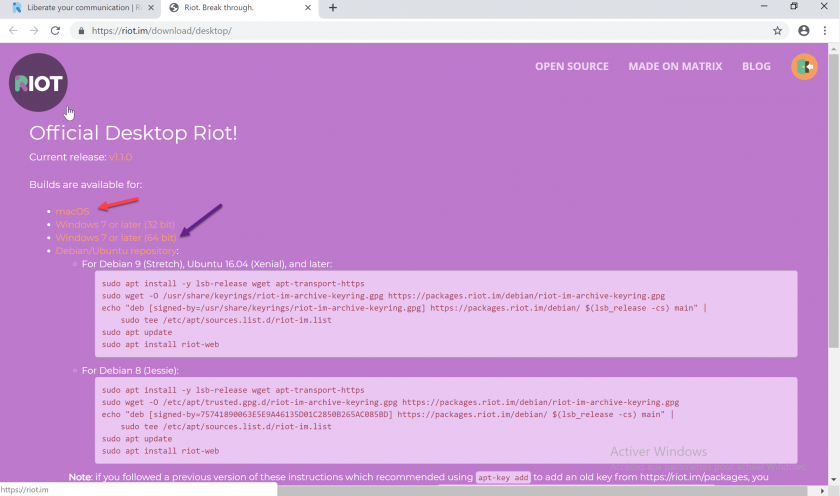Click 'For Debian 9 (Stretch), Ubuntu 16.04' line
Image resolution: width=840 pixels, height=496 pixels.
207,264
